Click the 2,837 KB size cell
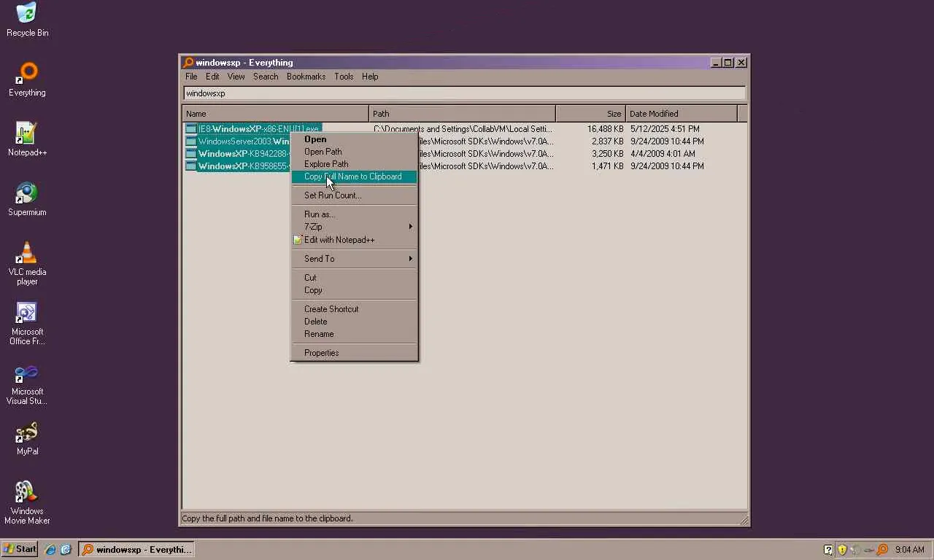This screenshot has width=934, height=560. (608, 141)
